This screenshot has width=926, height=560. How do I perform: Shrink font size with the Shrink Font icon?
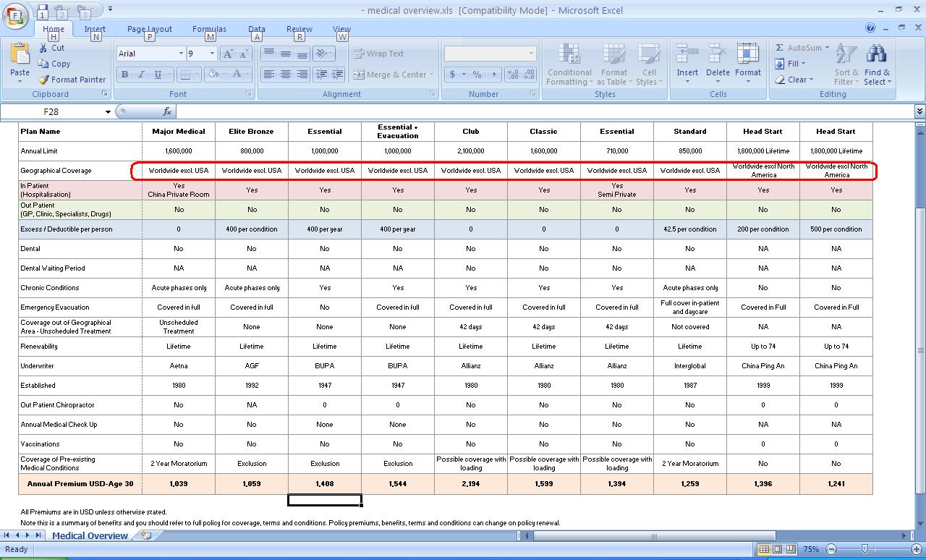[245, 54]
